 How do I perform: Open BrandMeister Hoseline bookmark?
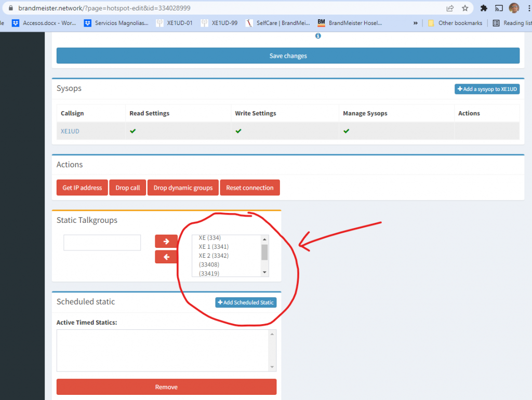(350, 23)
